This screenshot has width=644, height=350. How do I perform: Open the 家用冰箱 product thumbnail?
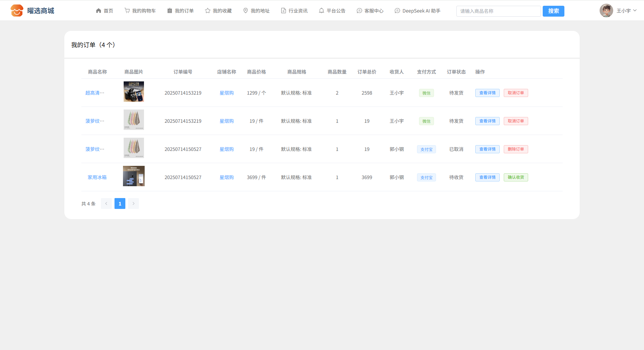coord(134,176)
